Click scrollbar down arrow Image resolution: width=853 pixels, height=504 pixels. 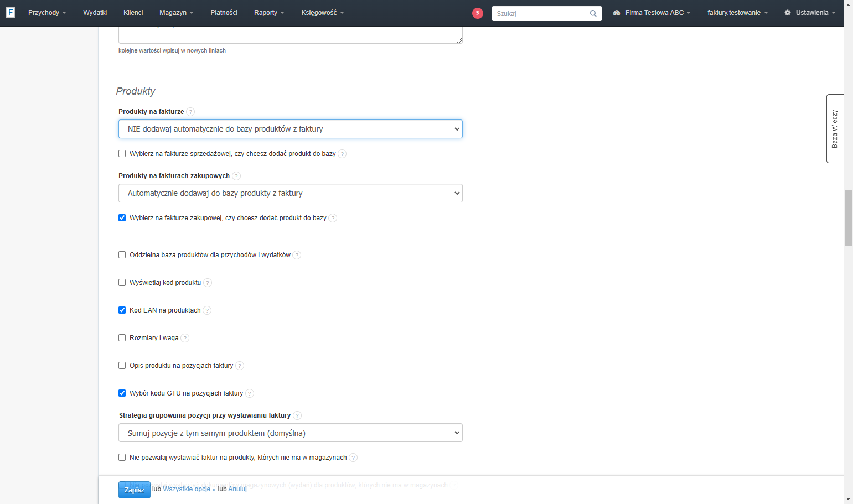pyautogui.click(x=848, y=499)
